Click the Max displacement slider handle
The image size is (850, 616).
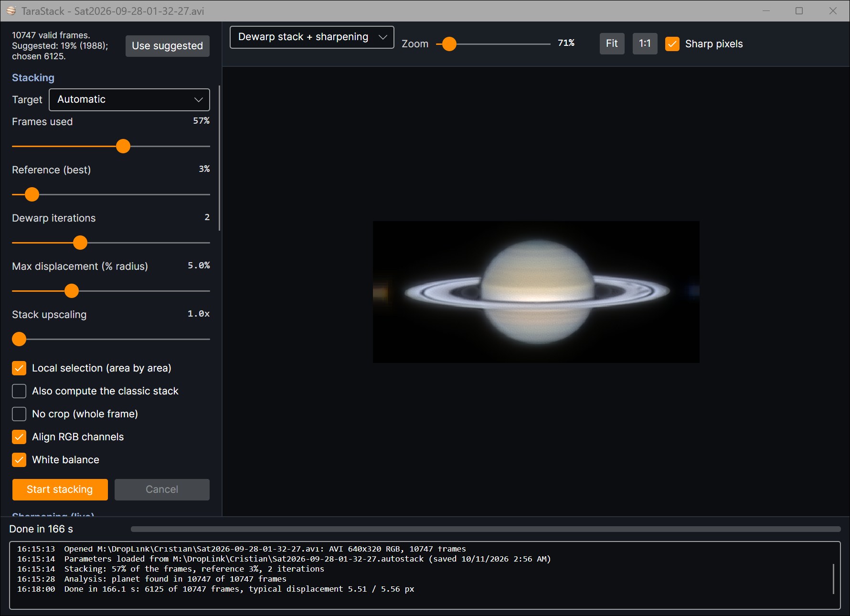tap(72, 291)
